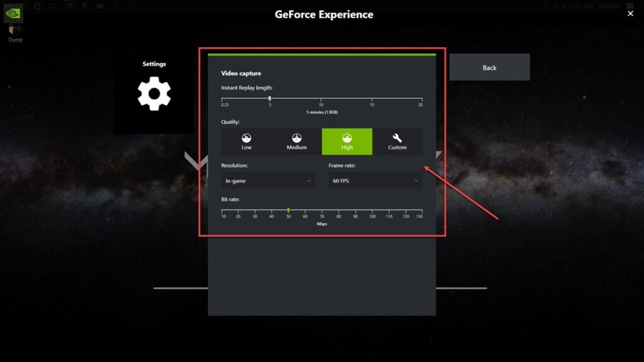Open the Settings gear icon
Screen dimensions: 644x362
pos(154,94)
